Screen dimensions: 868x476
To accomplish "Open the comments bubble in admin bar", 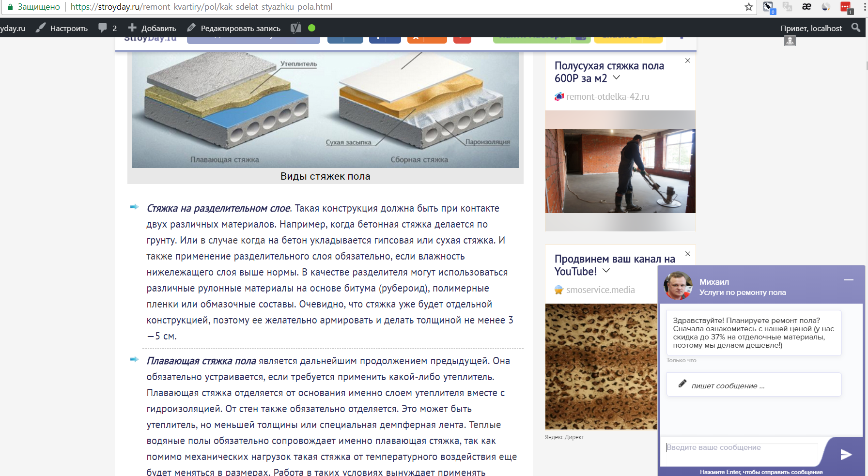I will tap(108, 28).
